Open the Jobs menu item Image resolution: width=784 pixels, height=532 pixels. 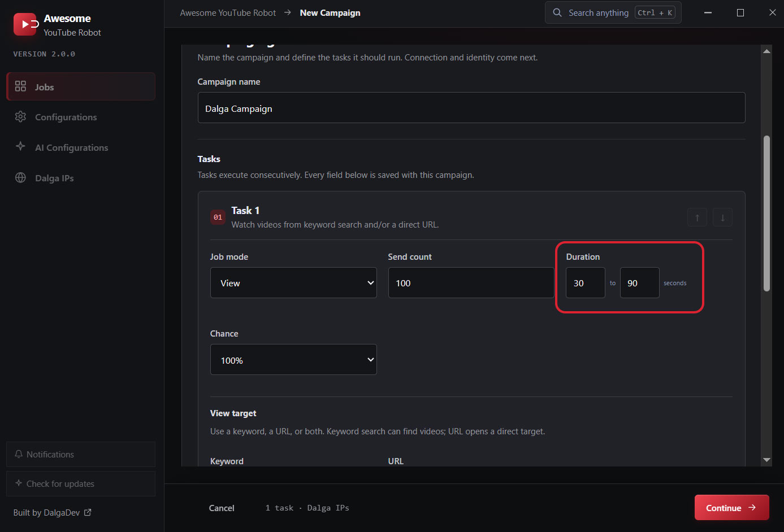point(81,86)
